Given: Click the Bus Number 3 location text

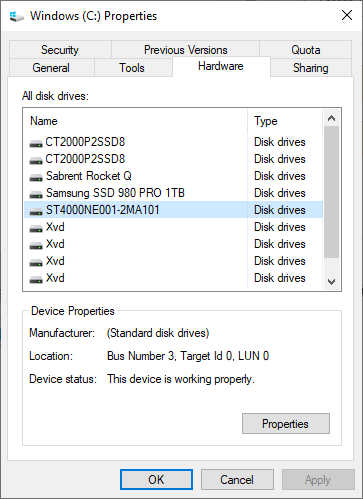Looking at the screenshot, I should pyautogui.click(x=188, y=356).
